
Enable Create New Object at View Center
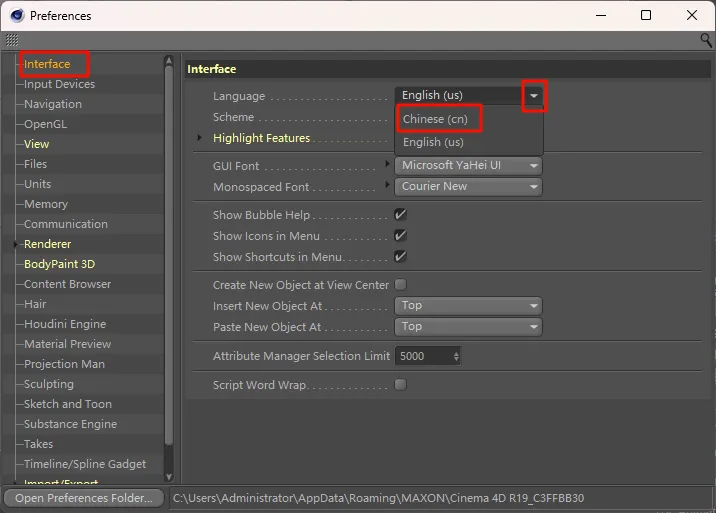pyautogui.click(x=400, y=285)
